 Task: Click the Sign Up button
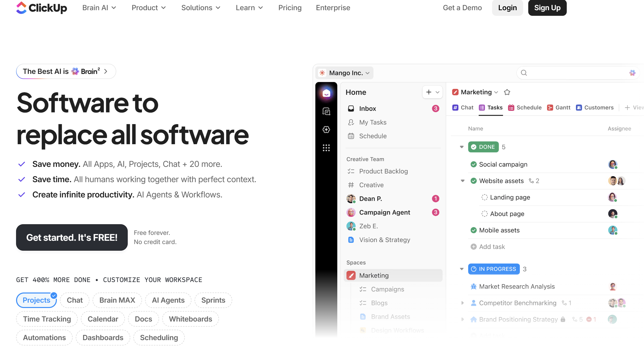[547, 8]
